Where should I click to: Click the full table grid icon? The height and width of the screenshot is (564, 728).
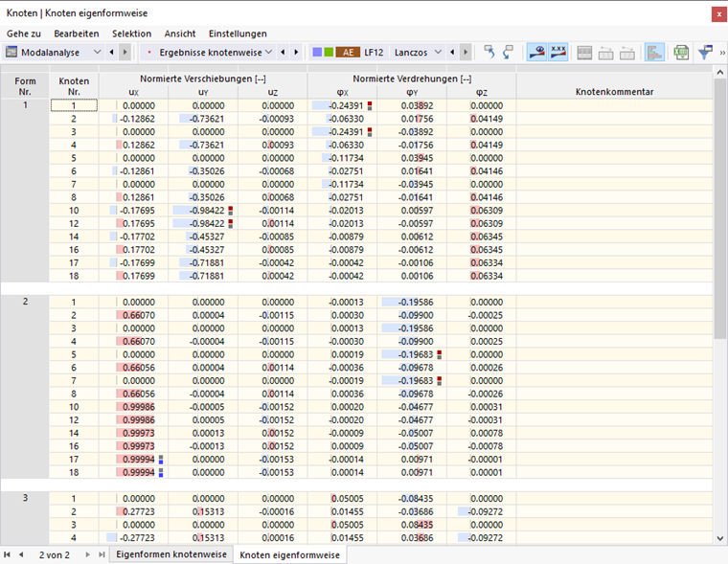[x=584, y=53]
